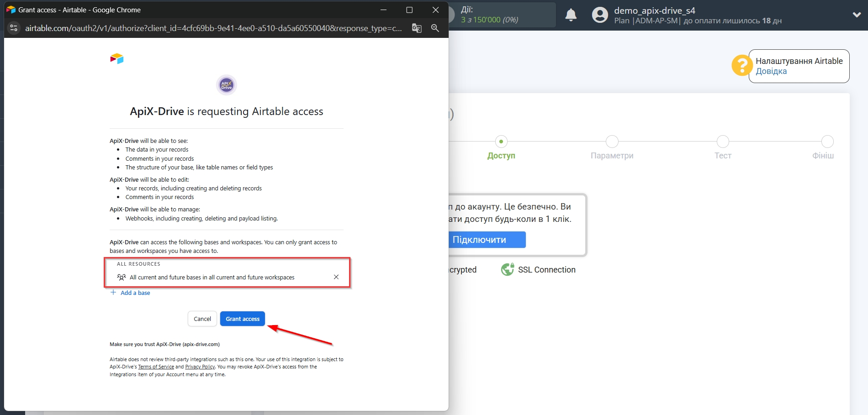
Task: Click the SSL Connection globe icon
Action: pyautogui.click(x=508, y=270)
